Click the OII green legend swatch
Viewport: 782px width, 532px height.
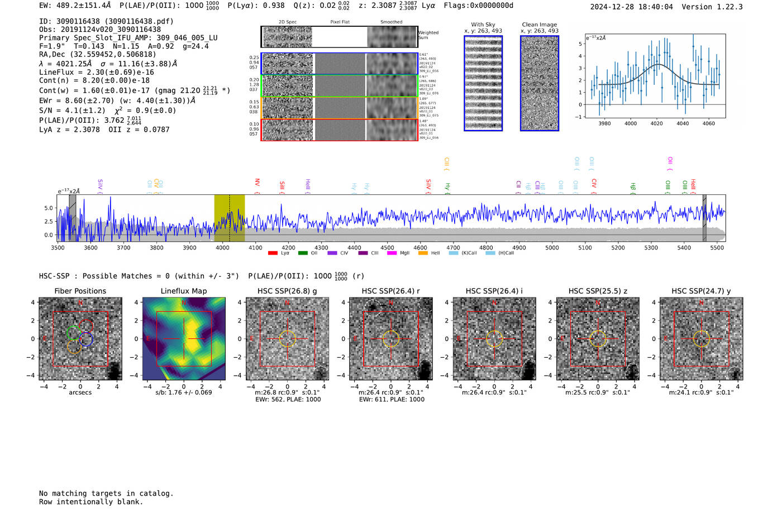click(x=303, y=253)
